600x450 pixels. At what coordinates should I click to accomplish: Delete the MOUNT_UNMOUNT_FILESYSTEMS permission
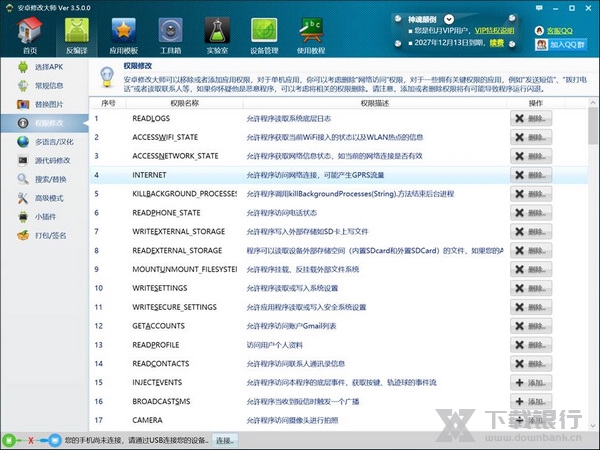[x=531, y=269]
